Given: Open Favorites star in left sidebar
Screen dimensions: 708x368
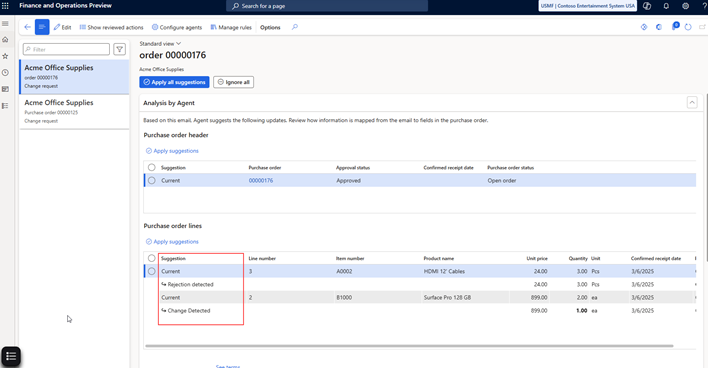Looking at the screenshot, I should click(5, 56).
